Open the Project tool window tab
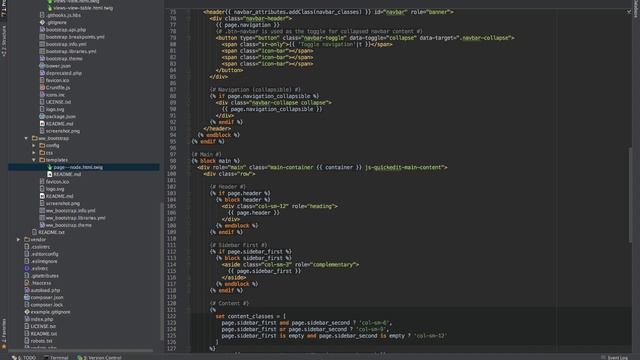Viewport: 640px width, 360px height. [4, 8]
